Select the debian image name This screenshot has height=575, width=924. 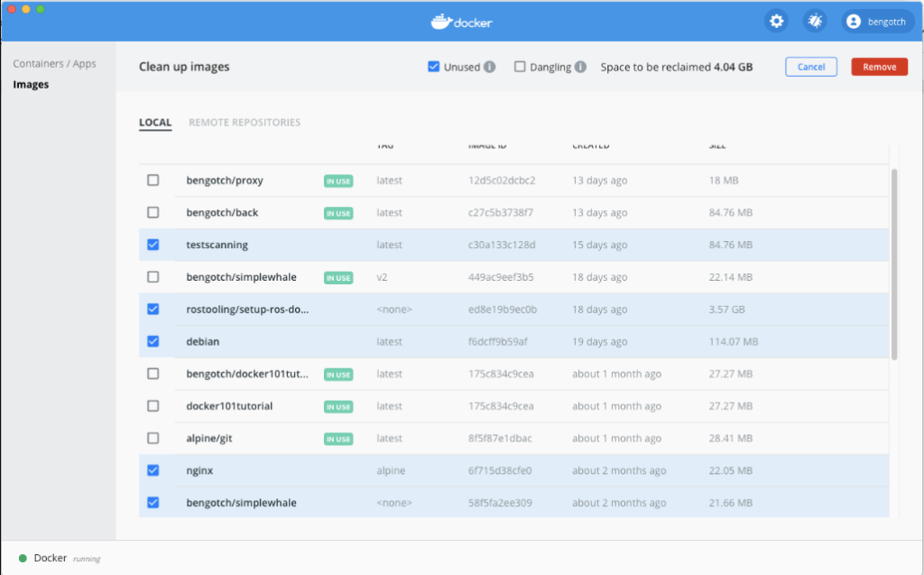coord(203,341)
